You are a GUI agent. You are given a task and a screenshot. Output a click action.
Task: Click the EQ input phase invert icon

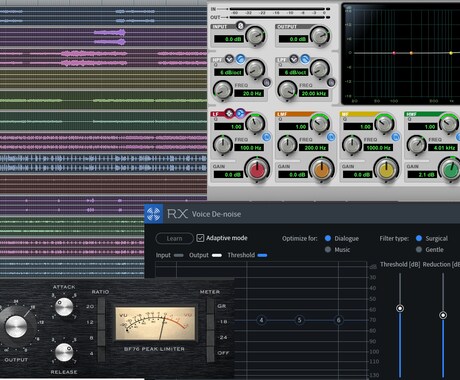pos(240,26)
